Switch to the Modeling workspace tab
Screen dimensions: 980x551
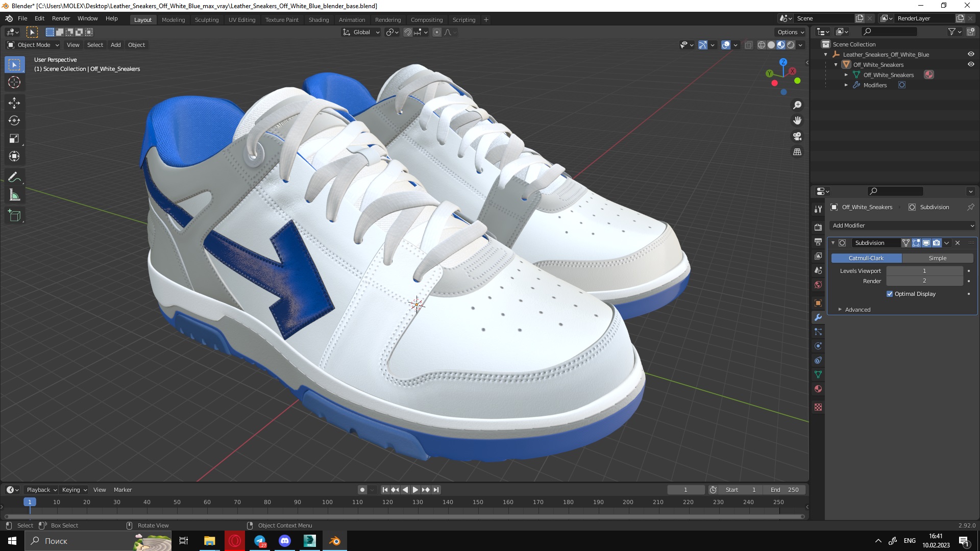click(x=173, y=20)
